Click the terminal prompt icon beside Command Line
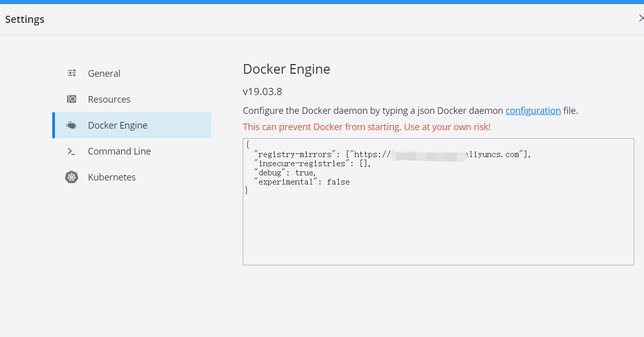Viewport: 644px width, 337px height. [71, 151]
